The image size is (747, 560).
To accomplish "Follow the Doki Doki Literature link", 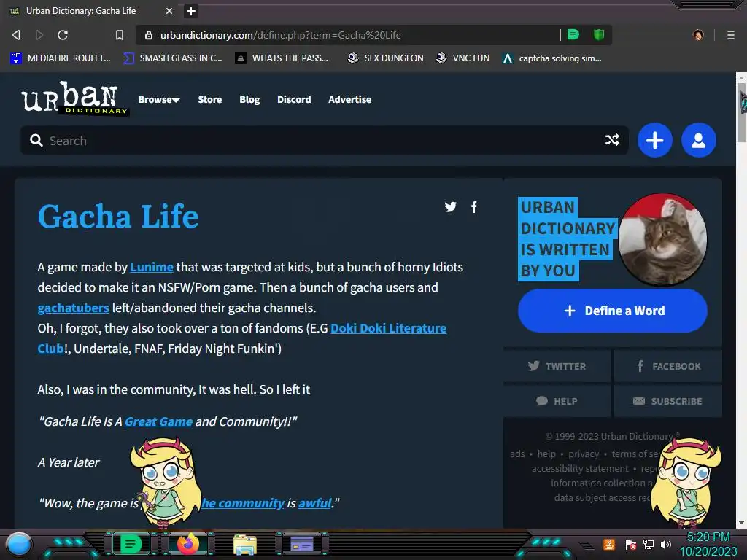I will [388, 328].
